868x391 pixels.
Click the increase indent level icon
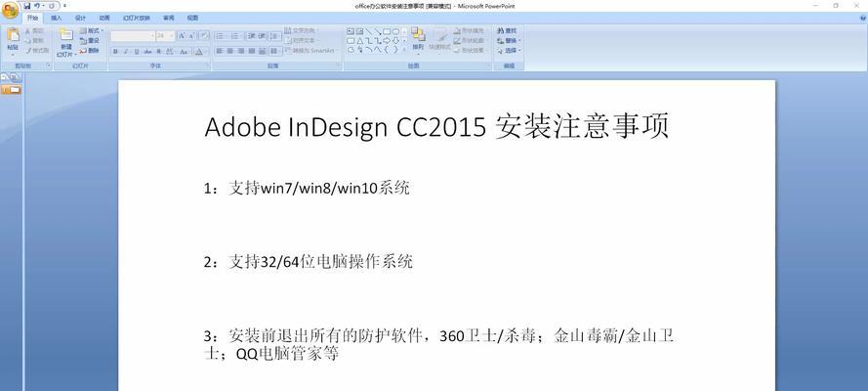click(262, 36)
